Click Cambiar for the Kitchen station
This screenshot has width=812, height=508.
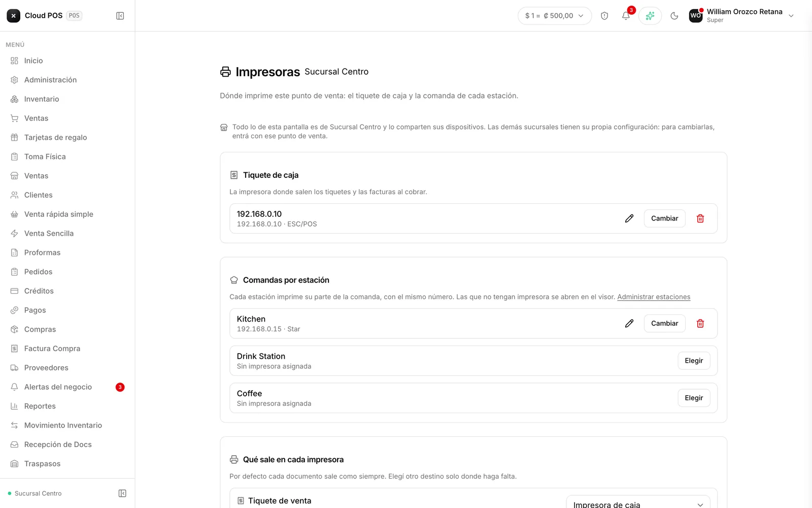click(665, 324)
